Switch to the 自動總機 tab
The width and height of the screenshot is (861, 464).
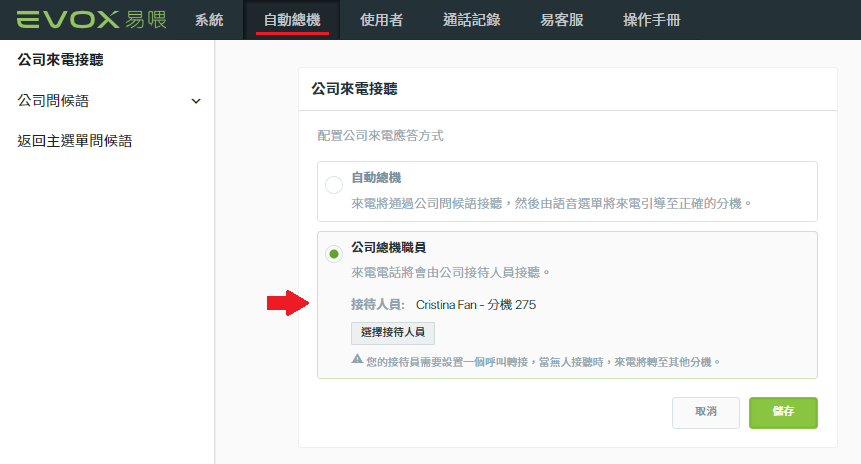[292, 20]
